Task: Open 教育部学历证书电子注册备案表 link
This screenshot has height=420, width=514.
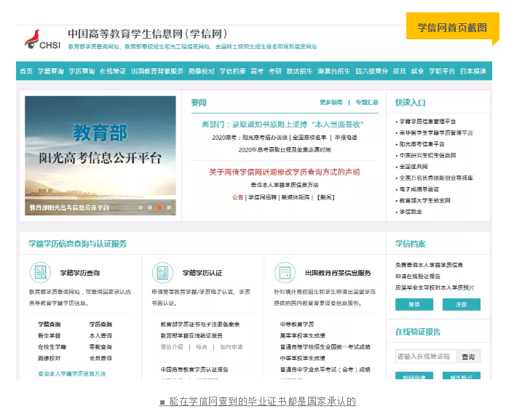Action: (x=200, y=324)
